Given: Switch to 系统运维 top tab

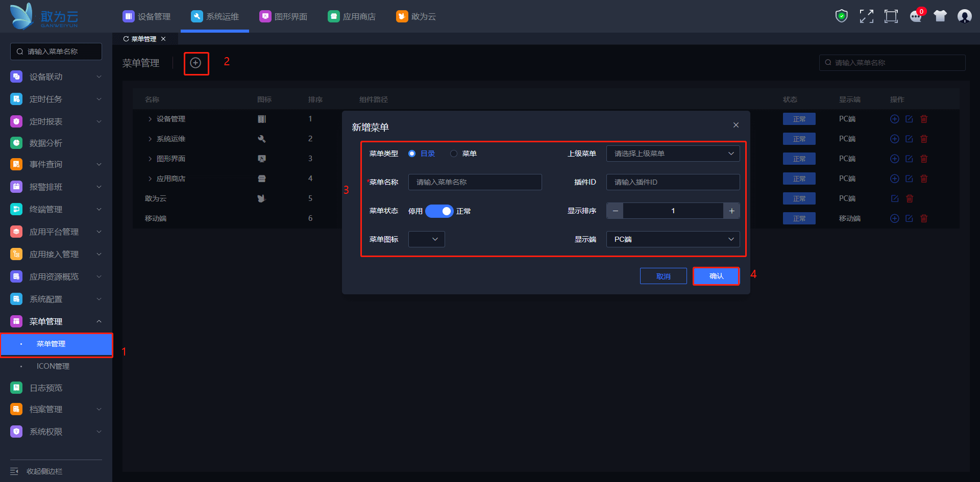Looking at the screenshot, I should pyautogui.click(x=215, y=16).
